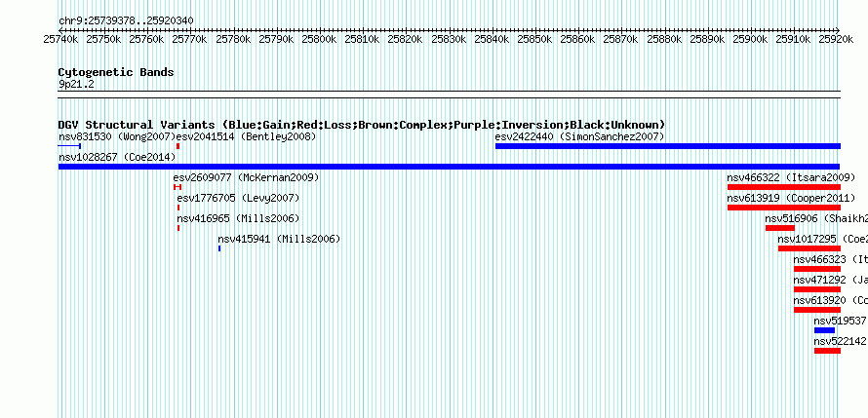Image resolution: width=868 pixels, height=418 pixels.
Task: Click the 25830k ruler label
Action: (x=449, y=40)
